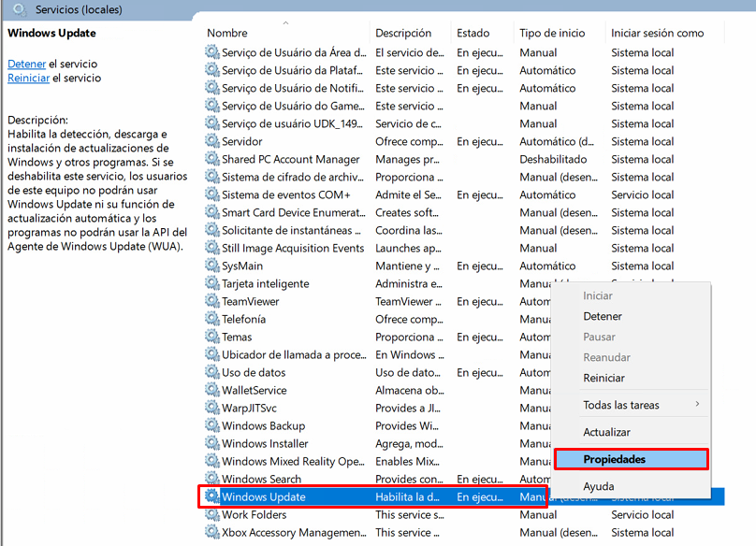Viewport: 756px width, 546px height.
Task: Select the Serviço de usuário UDK_149... row
Action: coord(464,123)
